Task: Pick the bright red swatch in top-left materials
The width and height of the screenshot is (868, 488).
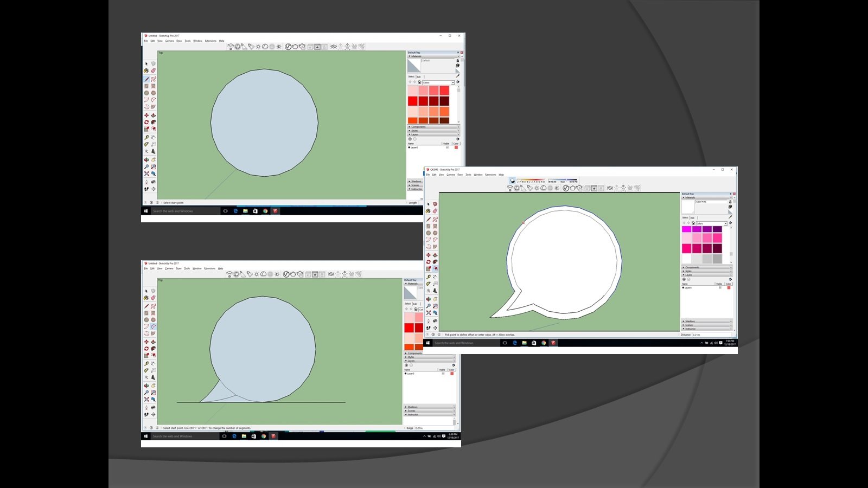Action: (413, 101)
